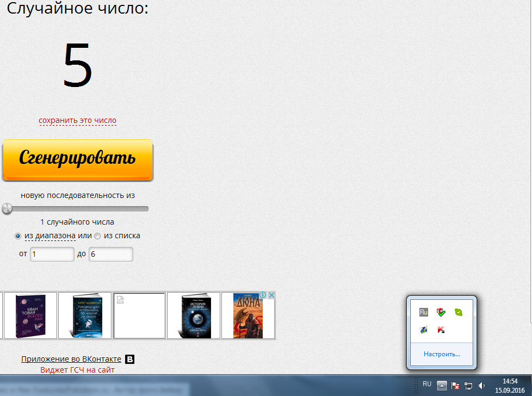Click 'Настроить...' in tray popup
This screenshot has height=396, width=532.
coord(442,354)
